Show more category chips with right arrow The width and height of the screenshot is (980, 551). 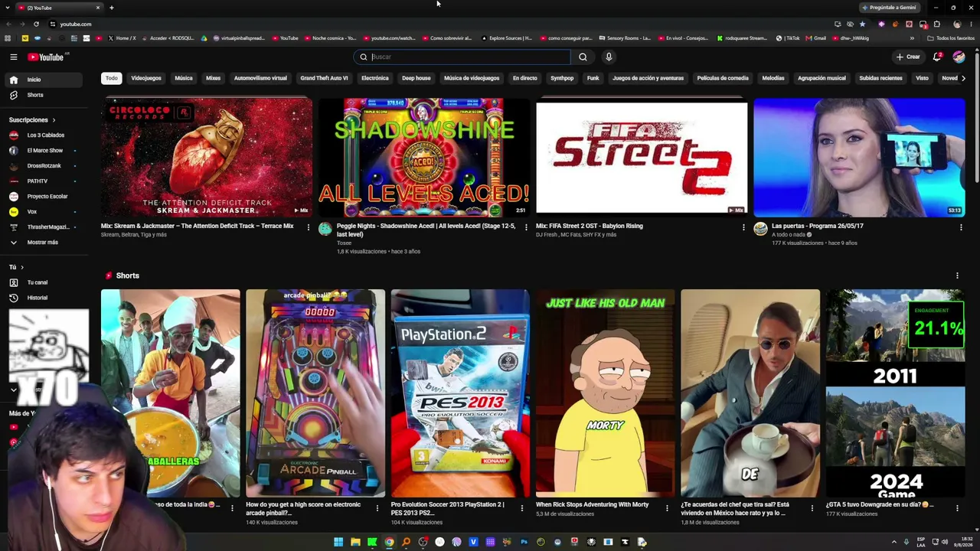click(x=962, y=78)
